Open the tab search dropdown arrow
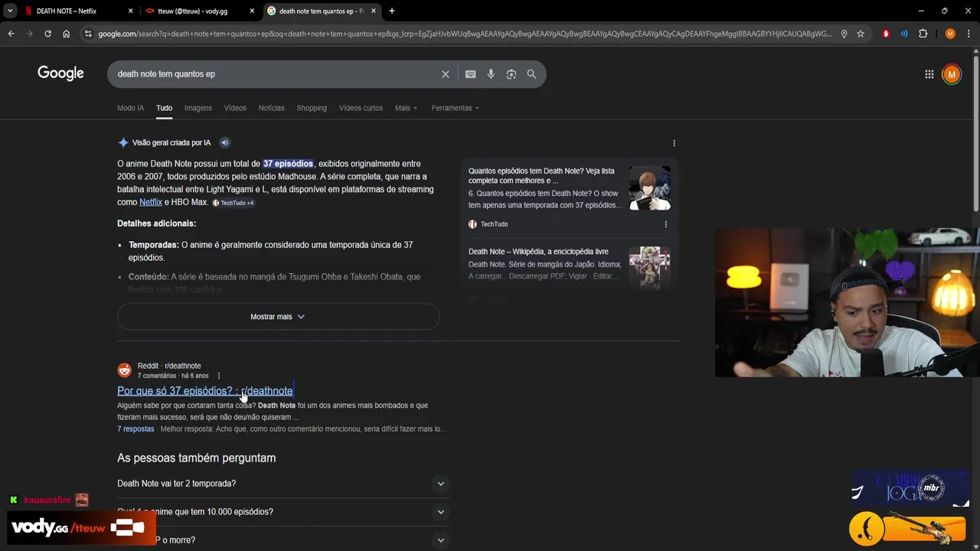Viewport: 980px width, 551px height. coord(10,11)
